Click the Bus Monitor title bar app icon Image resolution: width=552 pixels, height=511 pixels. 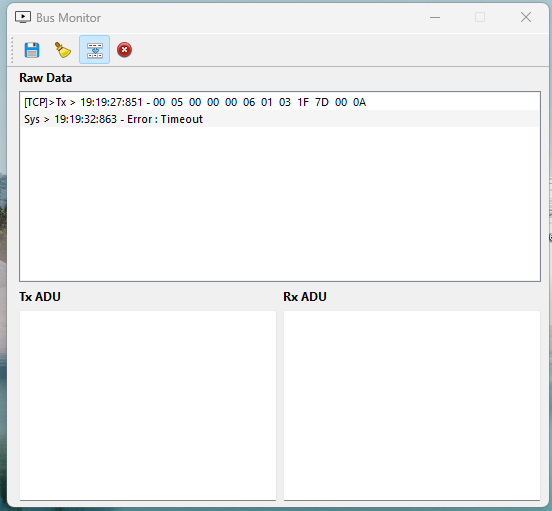[23, 17]
